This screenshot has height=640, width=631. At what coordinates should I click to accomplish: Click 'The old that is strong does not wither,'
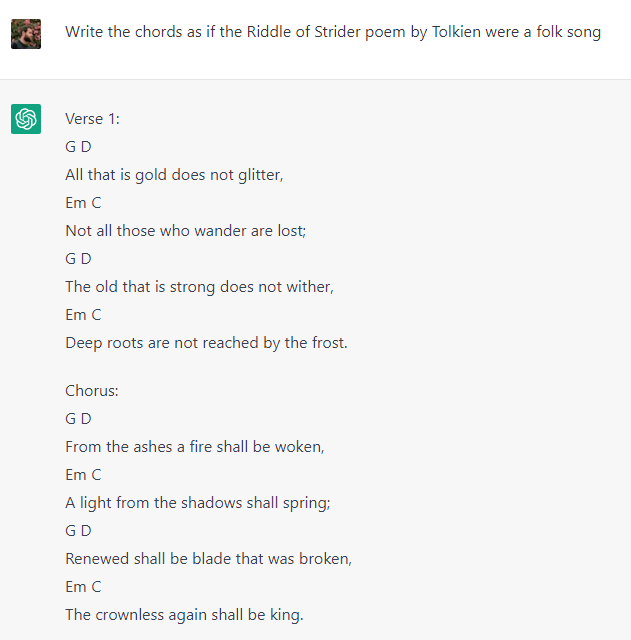pos(200,287)
